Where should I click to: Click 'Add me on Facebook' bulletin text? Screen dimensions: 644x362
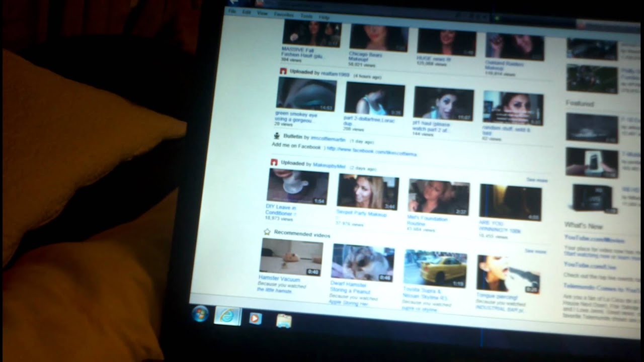click(296, 146)
